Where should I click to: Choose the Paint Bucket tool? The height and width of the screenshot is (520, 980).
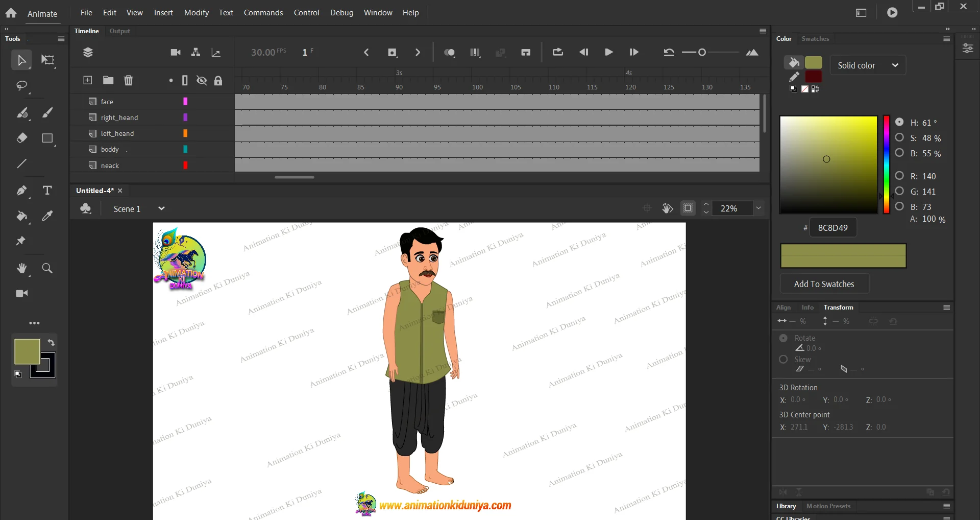tap(21, 216)
